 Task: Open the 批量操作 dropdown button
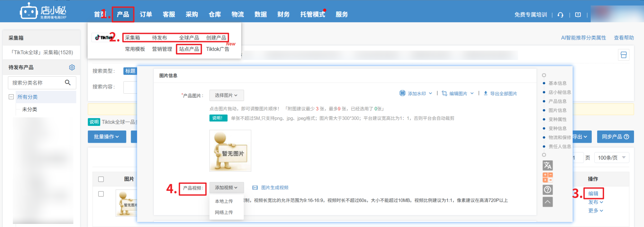107,137
